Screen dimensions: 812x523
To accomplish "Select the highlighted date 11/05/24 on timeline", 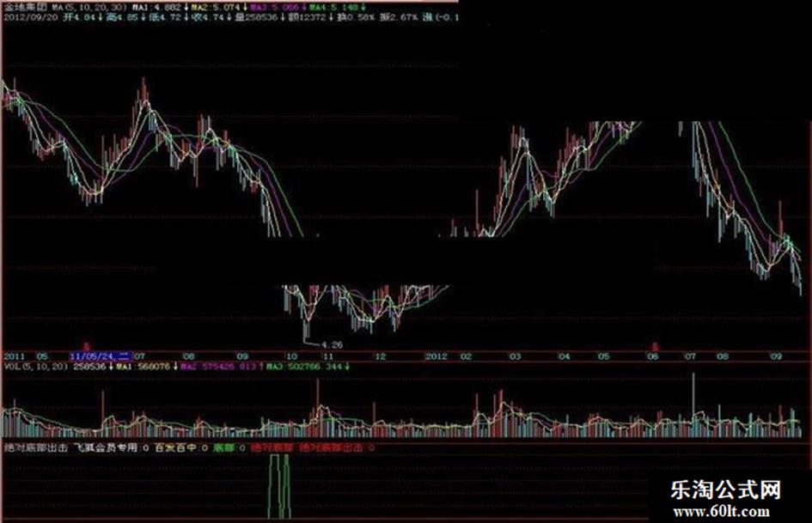I will point(101,356).
